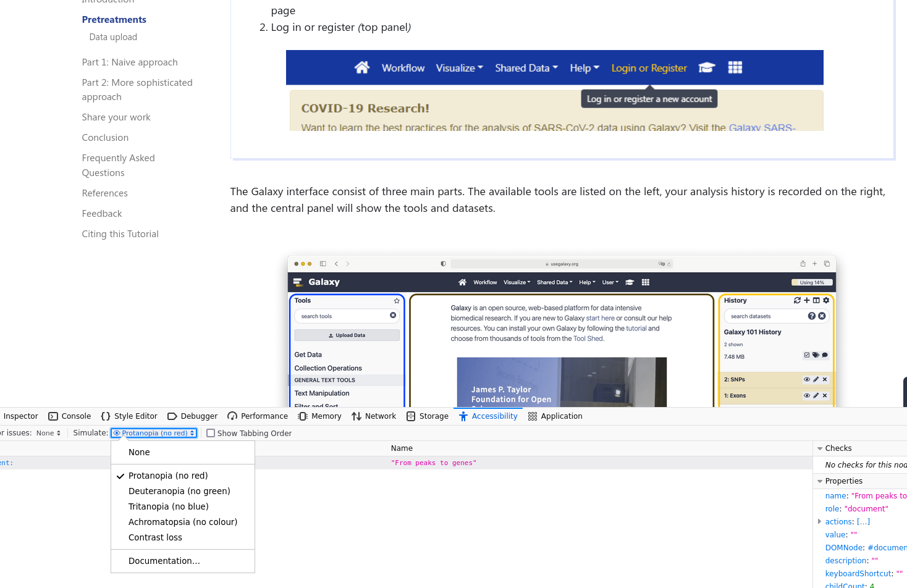The width and height of the screenshot is (907, 588).
Task: Click the graduation cap icon in banner
Action: [706, 68]
